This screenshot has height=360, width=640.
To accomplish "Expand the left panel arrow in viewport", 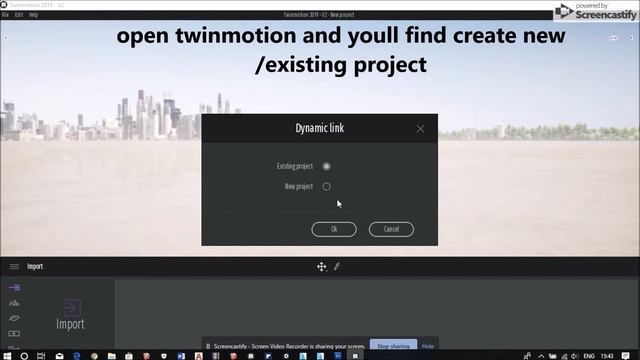I will pos(6,38).
